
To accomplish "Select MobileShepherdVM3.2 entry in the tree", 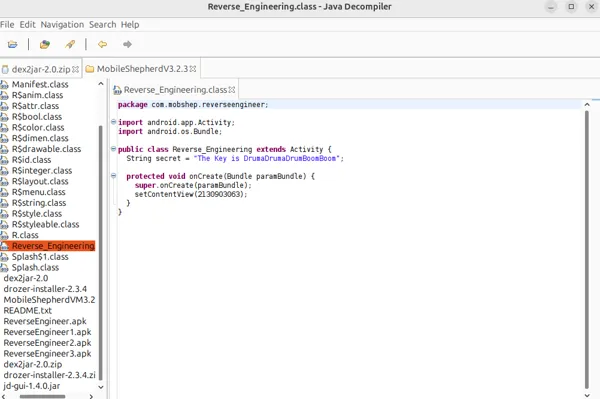I will click(49, 300).
